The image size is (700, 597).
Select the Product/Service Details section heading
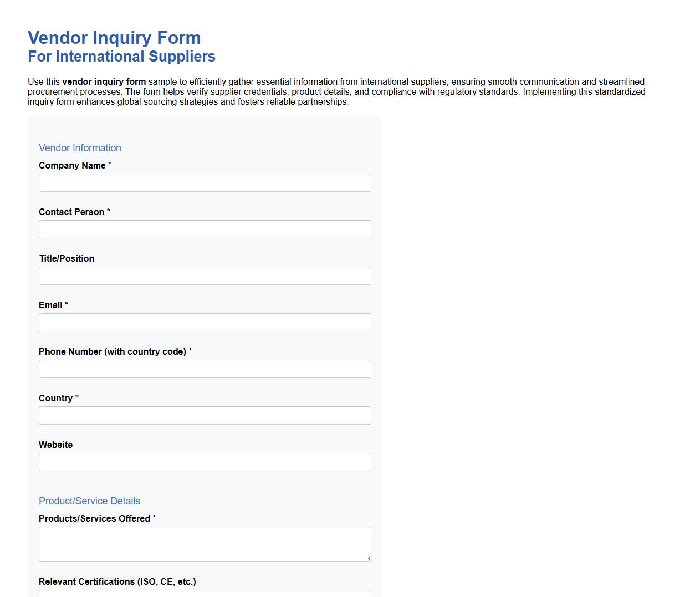(x=89, y=501)
